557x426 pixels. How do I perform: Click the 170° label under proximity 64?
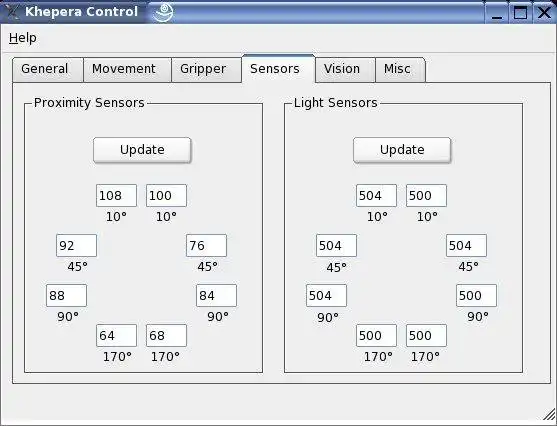click(117, 356)
